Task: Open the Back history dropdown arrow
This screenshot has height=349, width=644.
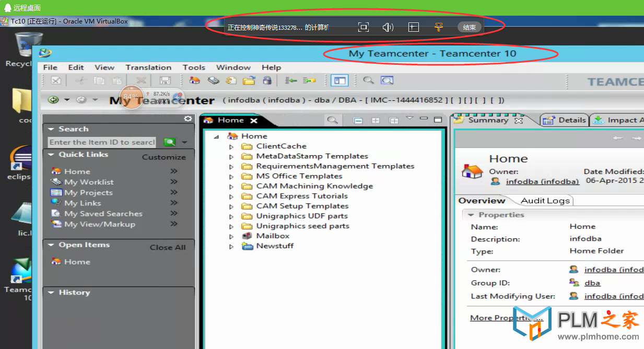Action: tap(66, 99)
